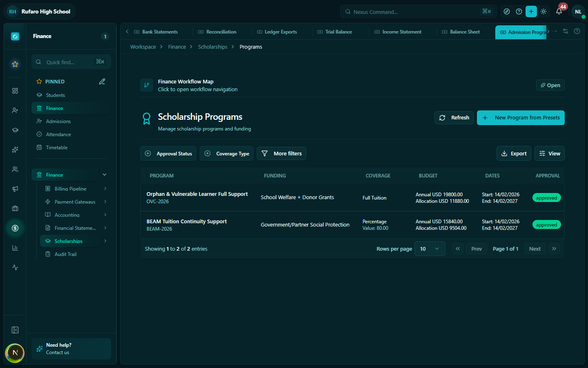This screenshot has width=588, height=368.
Task: Click the help circle icon beside the tab bar
Action: click(577, 31)
